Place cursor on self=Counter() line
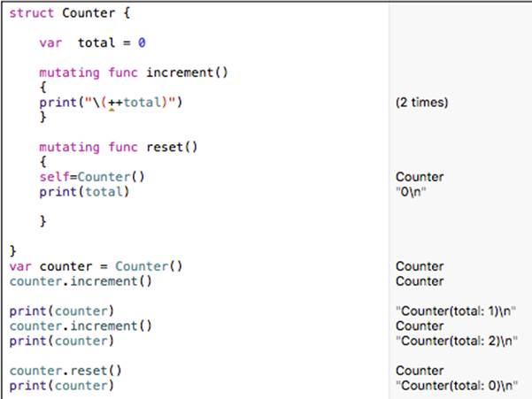The image size is (532, 399). [x=91, y=177]
